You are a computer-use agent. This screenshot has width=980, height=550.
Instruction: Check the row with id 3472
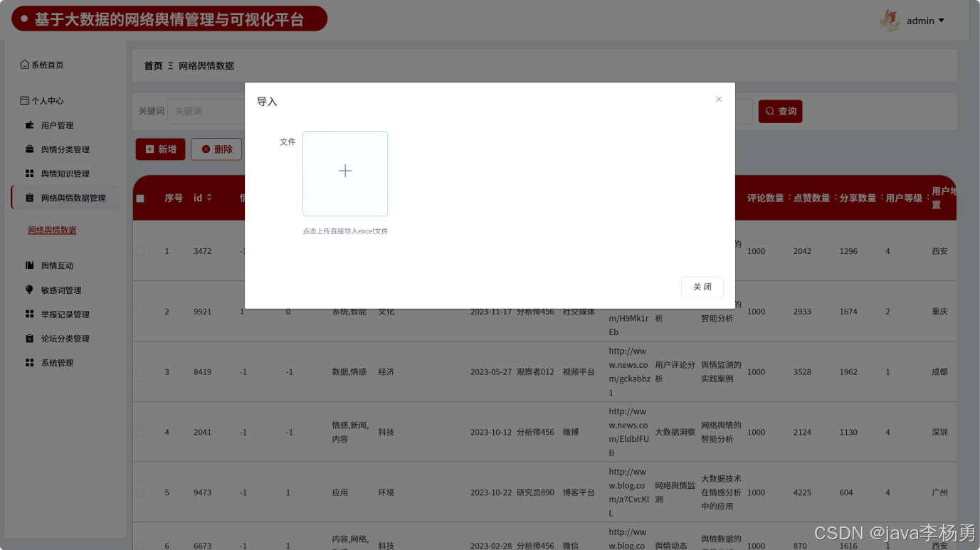[140, 251]
